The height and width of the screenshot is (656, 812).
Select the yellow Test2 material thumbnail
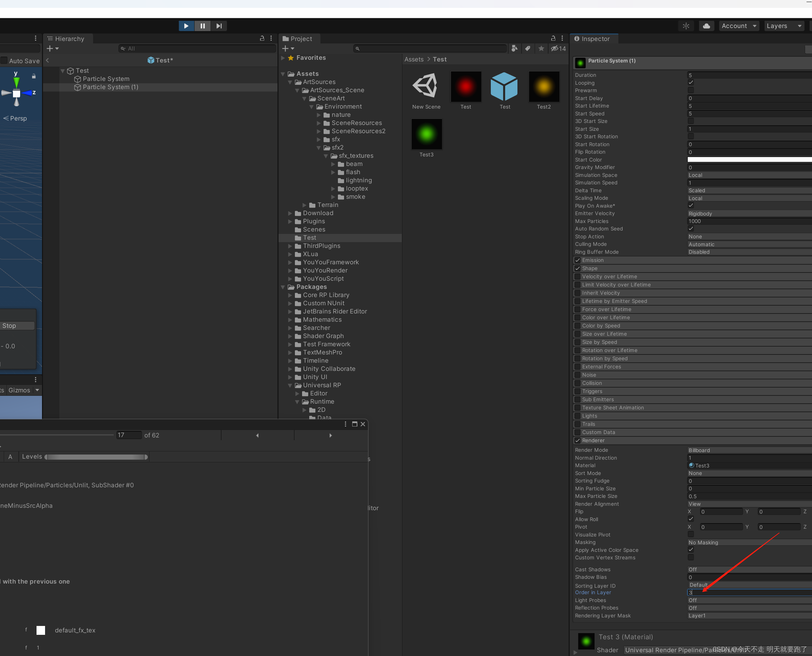[544, 86]
